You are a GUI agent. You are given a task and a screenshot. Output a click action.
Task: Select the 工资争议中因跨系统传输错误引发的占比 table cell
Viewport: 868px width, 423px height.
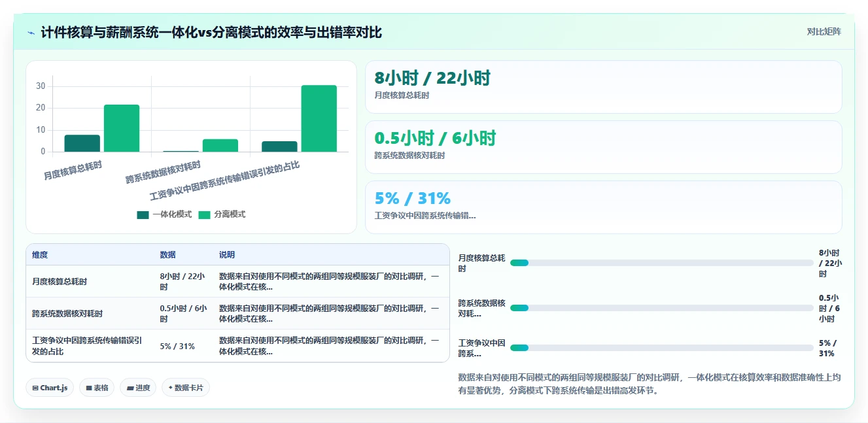click(90, 346)
